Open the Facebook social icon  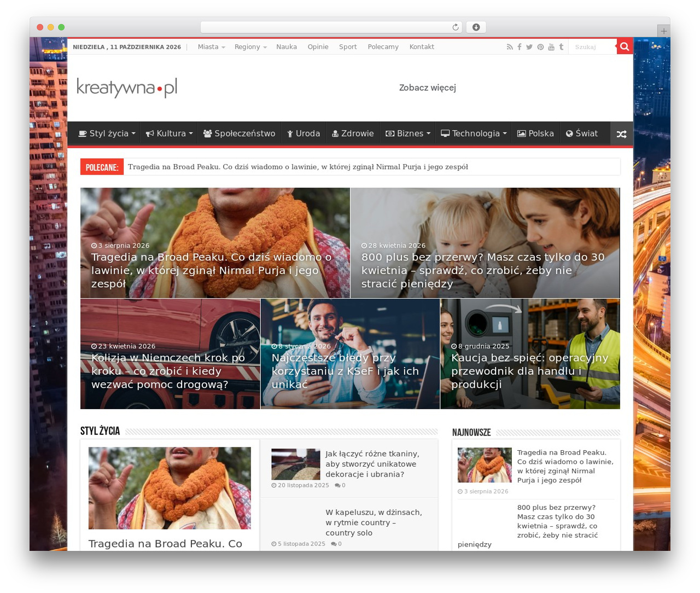(520, 47)
